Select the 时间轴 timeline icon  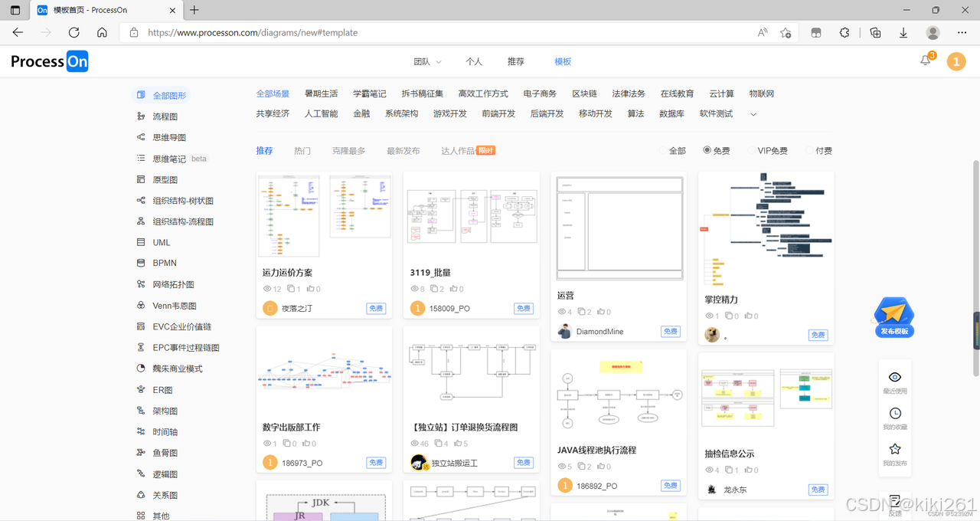[141, 431]
